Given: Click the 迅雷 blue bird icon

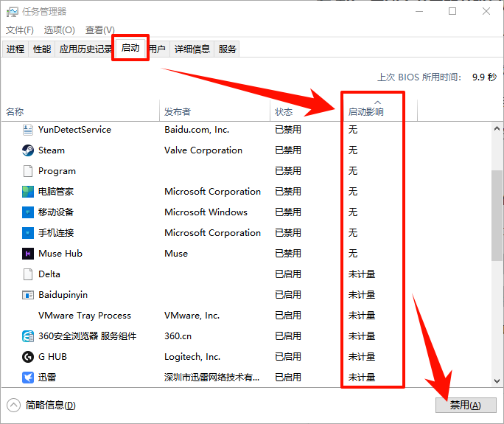Looking at the screenshot, I should coord(28,378).
